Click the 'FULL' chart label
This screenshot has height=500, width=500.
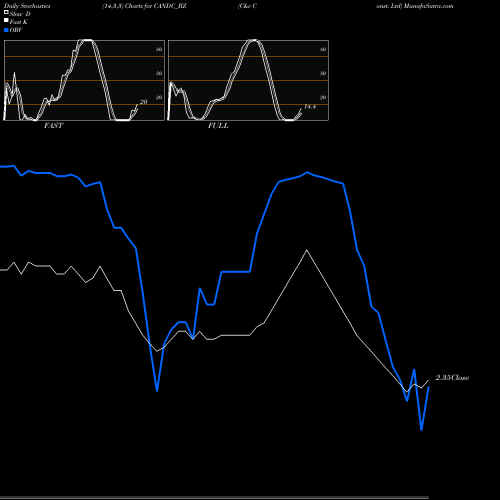pos(218,126)
